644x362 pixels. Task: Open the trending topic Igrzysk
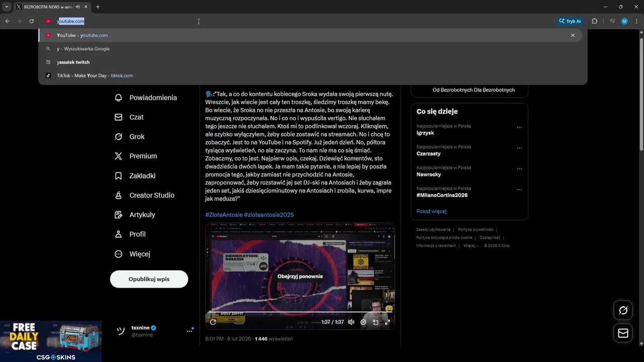coord(425,133)
